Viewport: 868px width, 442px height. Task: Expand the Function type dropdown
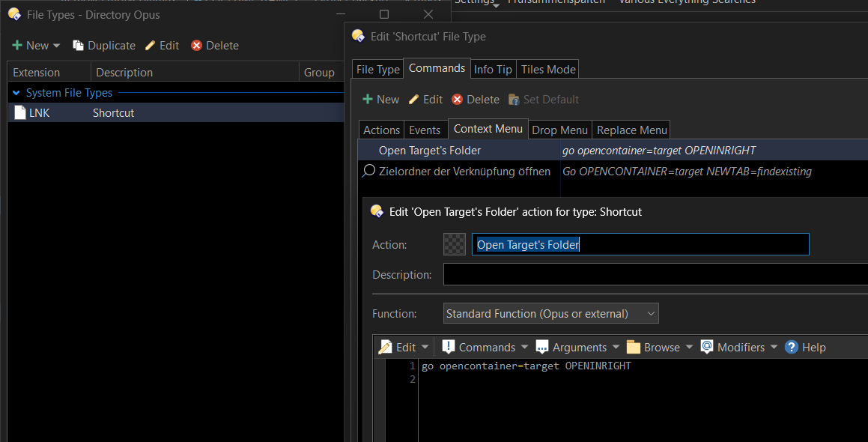[550, 314]
